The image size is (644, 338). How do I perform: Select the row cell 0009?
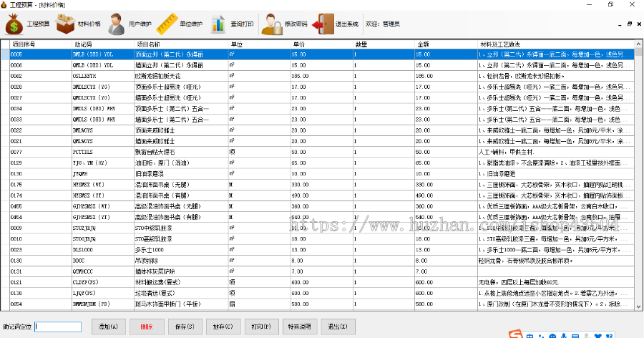click(41, 228)
